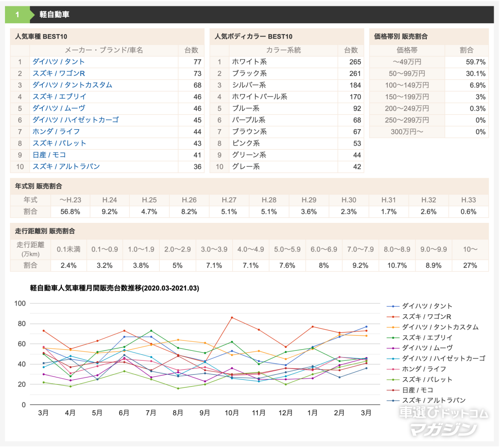
Task: Click the H.33 model year header
Action: (469, 200)
